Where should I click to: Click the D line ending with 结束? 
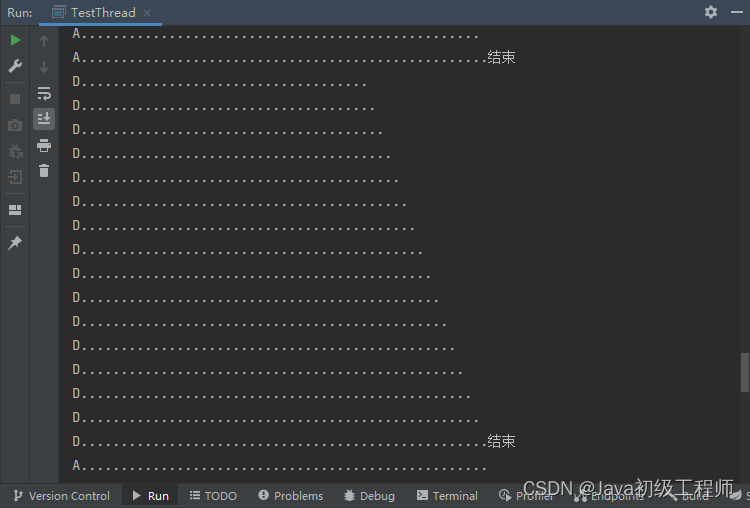tap(294, 442)
